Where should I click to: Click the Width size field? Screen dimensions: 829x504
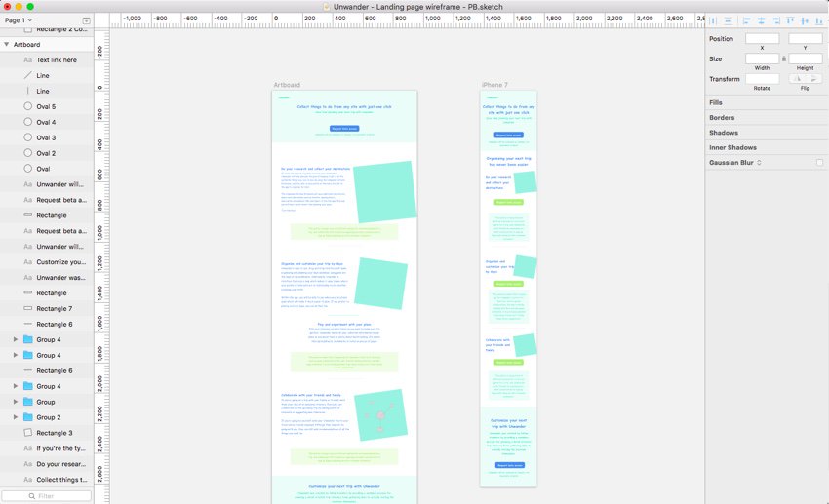(x=762, y=58)
